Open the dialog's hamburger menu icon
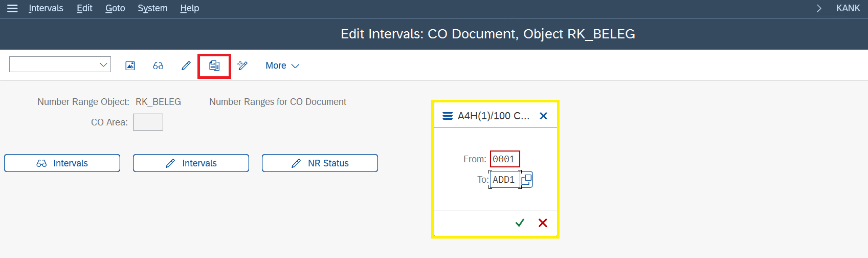This screenshot has height=258, width=868. (x=448, y=116)
